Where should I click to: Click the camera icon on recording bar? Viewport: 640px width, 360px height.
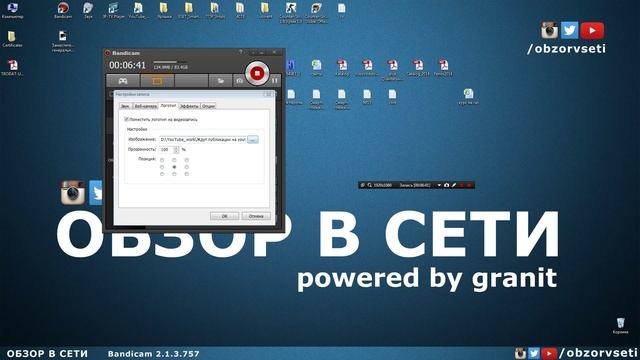point(447,185)
